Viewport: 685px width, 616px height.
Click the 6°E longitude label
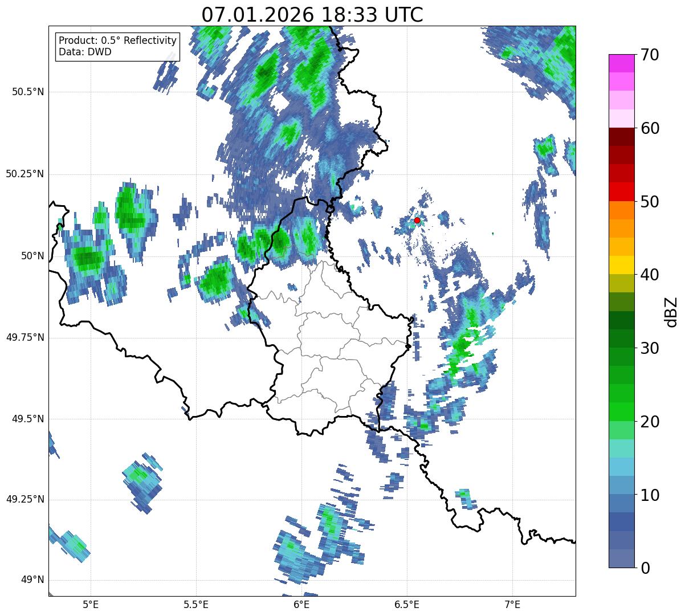click(301, 605)
